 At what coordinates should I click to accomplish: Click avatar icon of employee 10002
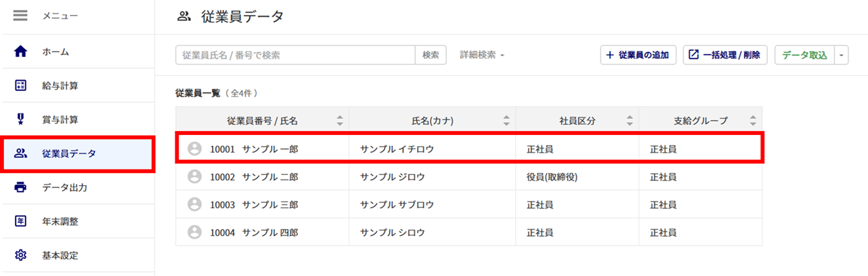[194, 176]
